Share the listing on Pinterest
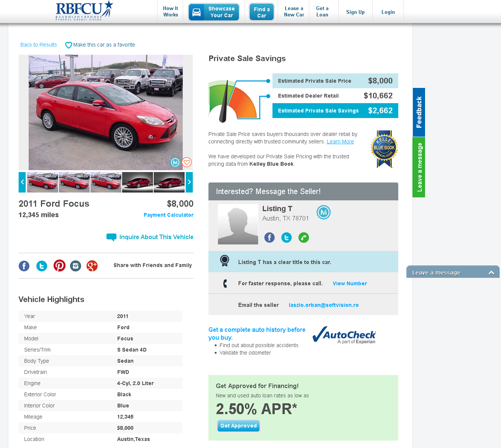This screenshot has height=448, width=501. [x=60, y=266]
